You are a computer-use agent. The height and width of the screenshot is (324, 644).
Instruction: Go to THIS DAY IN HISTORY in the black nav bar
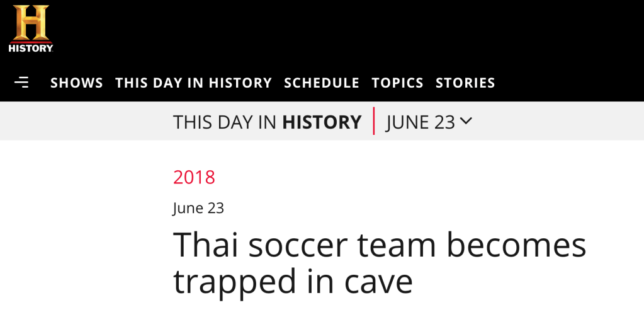(x=193, y=83)
